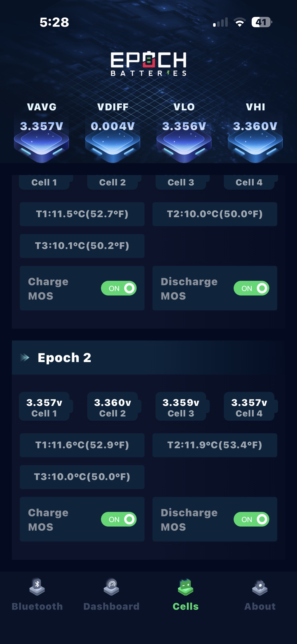Collapse the Epoch 2 section arrow
The height and width of the screenshot is (644, 297).
[x=25, y=358]
